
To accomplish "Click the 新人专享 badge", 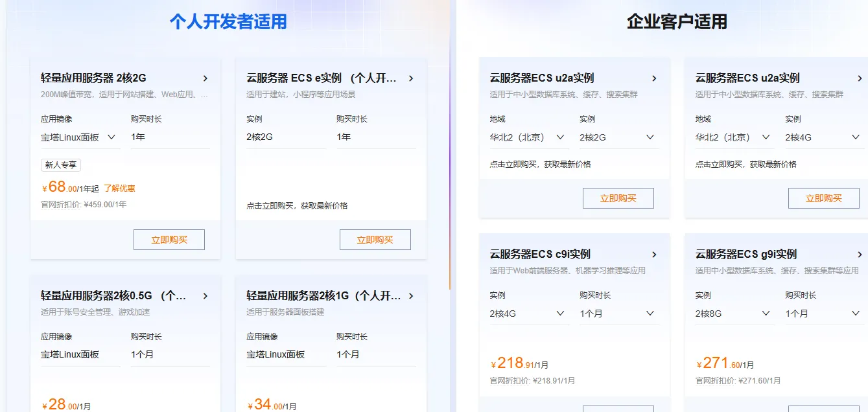I will click(60, 165).
